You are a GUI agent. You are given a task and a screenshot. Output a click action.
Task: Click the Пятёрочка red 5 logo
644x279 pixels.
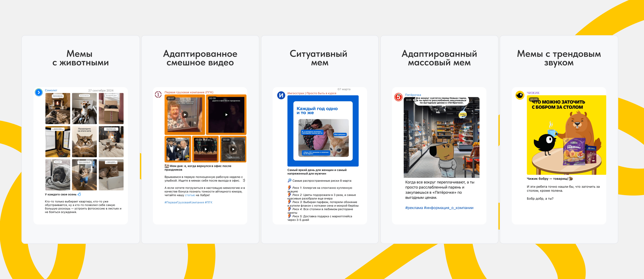pyautogui.click(x=398, y=97)
